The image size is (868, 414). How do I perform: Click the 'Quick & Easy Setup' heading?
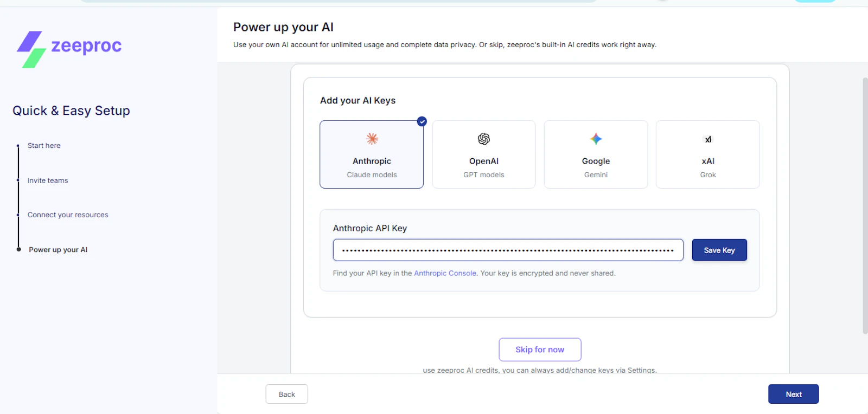click(71, 111)
